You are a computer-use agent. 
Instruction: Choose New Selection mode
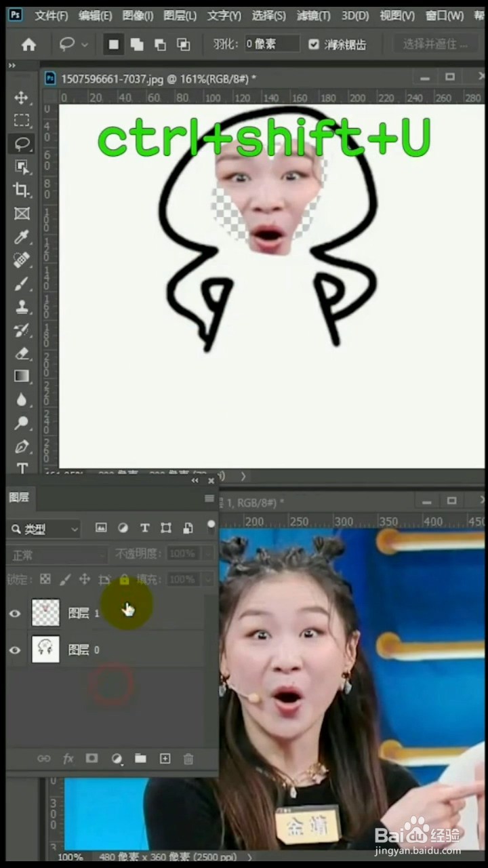(113, 45)
